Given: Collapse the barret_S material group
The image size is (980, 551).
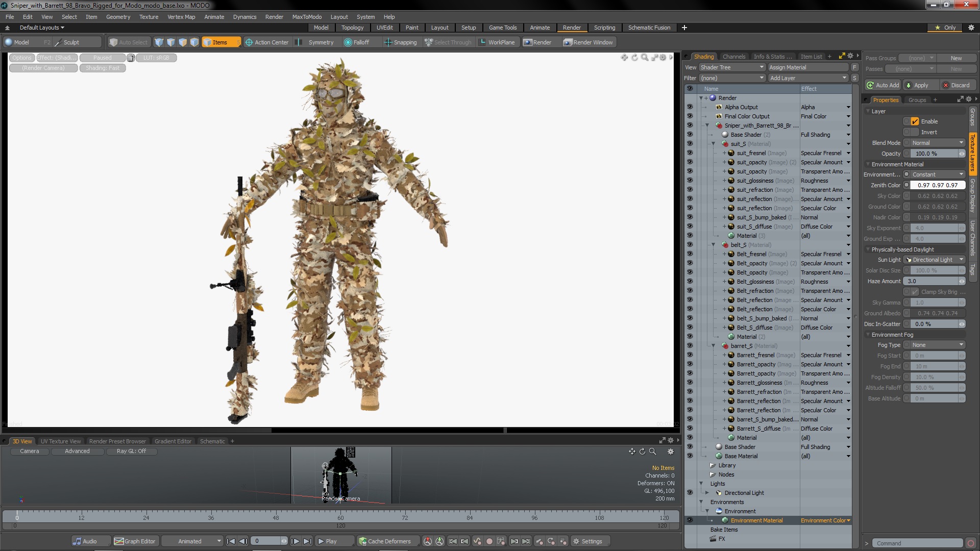Looking at the screenshot, I should point(714,346).
